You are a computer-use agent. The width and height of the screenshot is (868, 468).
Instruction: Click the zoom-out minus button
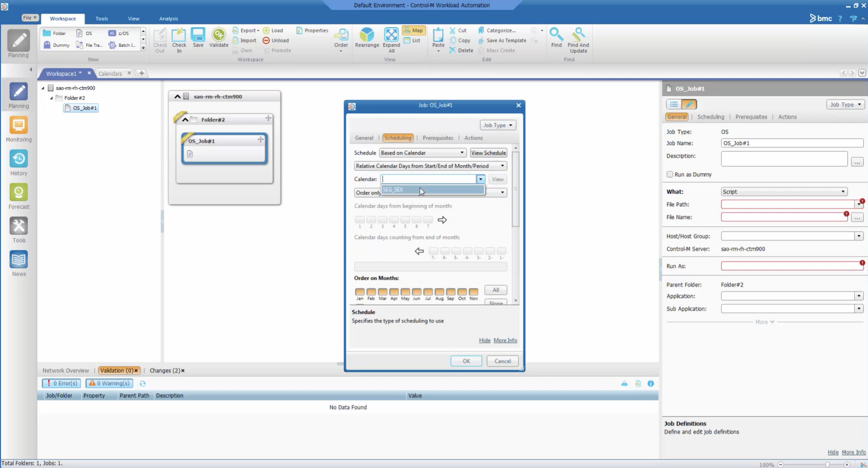tap(781, 465)
